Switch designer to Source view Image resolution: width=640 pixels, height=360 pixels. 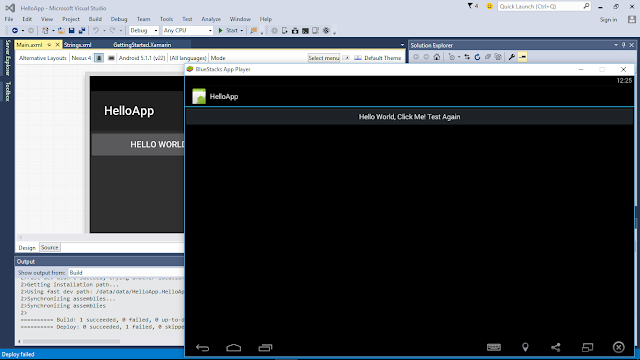click(50, 247)
